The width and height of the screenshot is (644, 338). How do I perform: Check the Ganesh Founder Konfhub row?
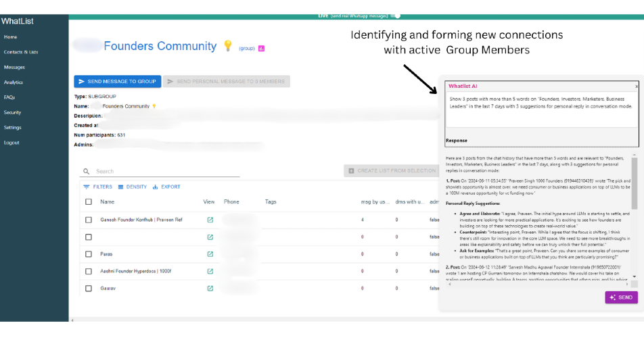[89, 220]
